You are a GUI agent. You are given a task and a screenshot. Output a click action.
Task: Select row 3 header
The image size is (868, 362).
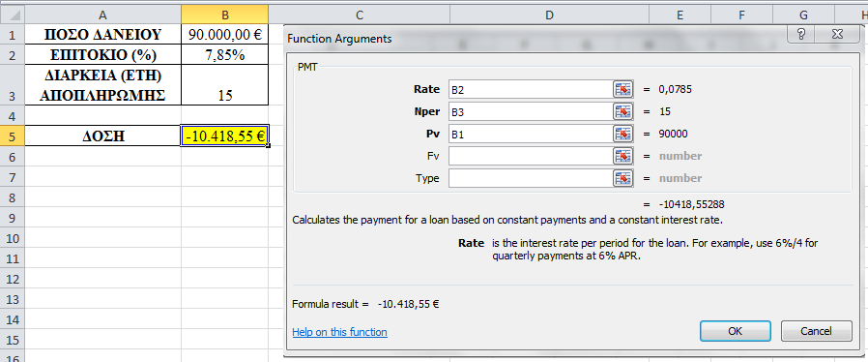[x=13, y=85]
